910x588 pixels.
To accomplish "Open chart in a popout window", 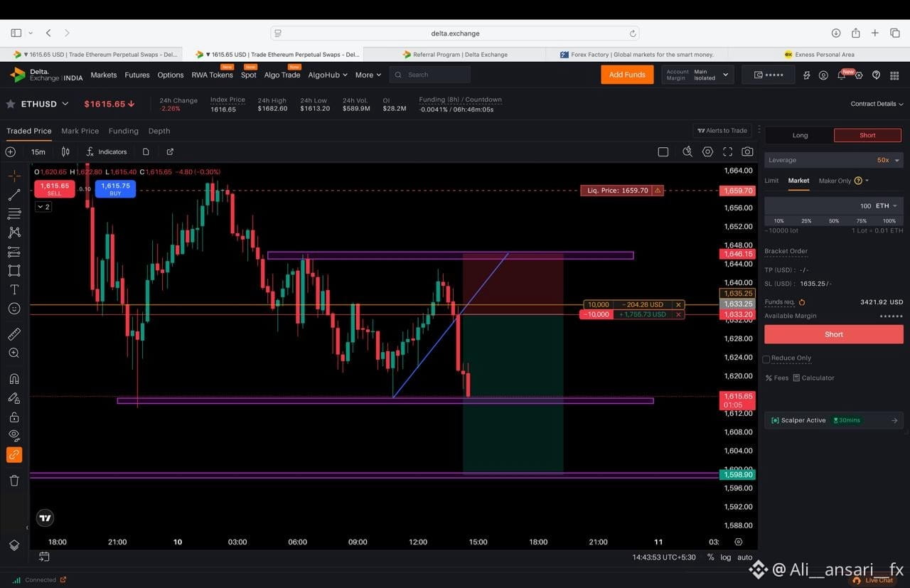I will tap(170, 151).
